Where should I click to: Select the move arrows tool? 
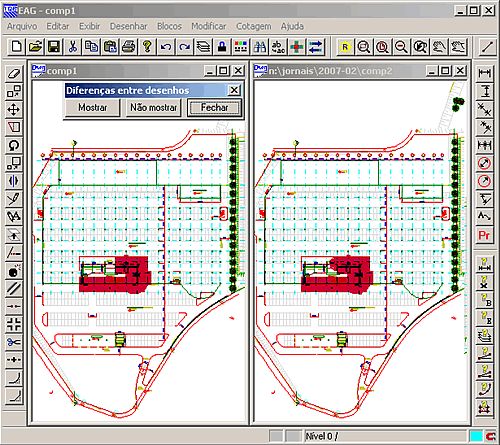(14, 109)
